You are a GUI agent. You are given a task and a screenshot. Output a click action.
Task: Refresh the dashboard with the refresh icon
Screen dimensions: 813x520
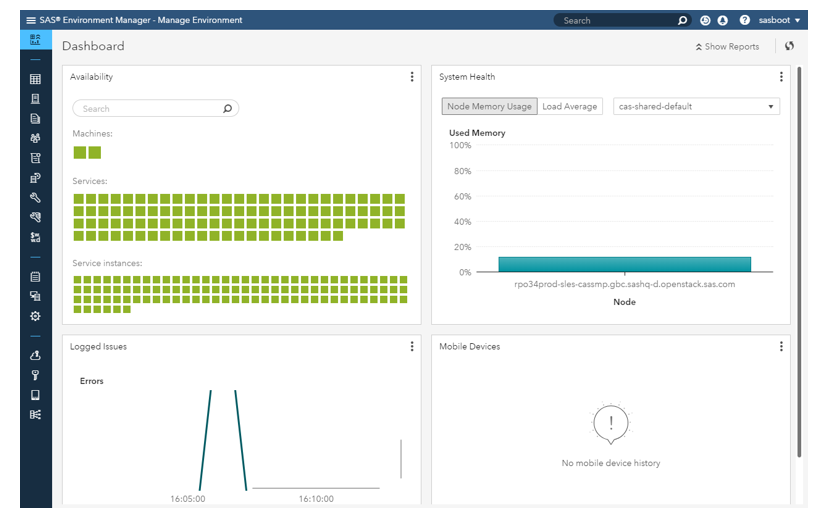(789, 46)
